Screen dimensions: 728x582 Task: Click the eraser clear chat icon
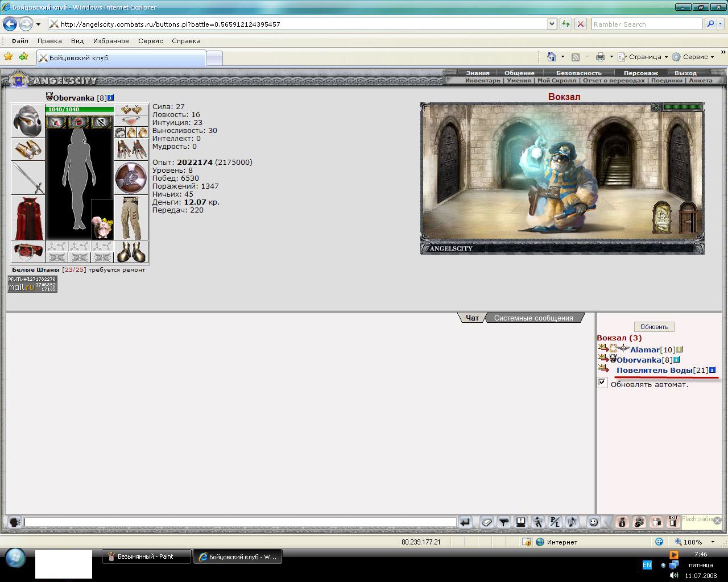(x=486, y=522)
